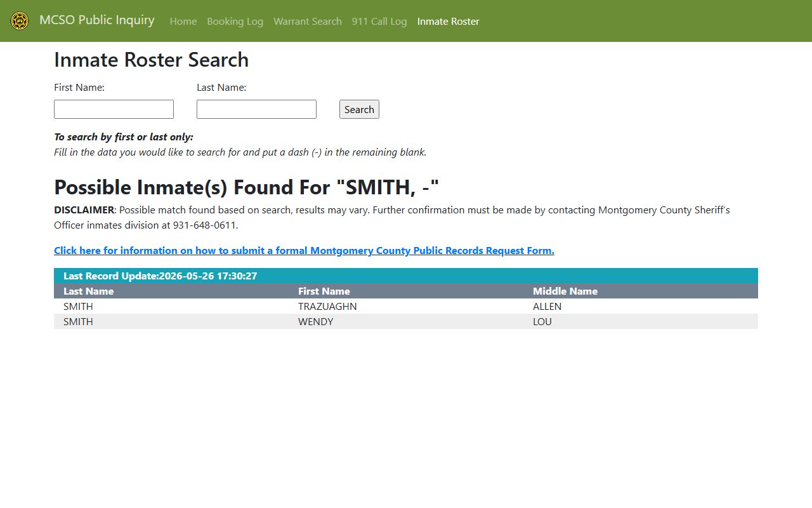Click middle name LOU in results
This screenshot has width=812, height=508.
[542, 322]
